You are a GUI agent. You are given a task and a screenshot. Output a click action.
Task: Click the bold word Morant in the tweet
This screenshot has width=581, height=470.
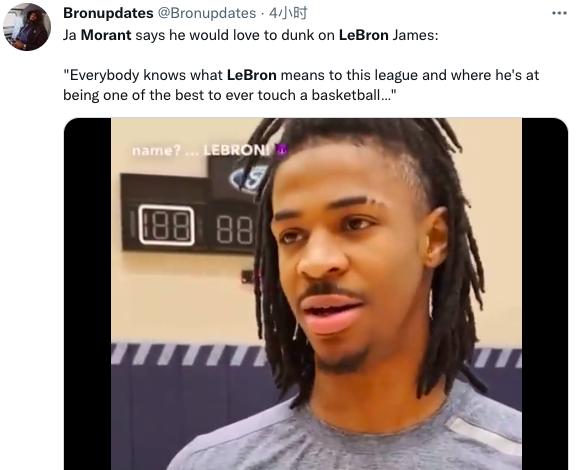[106, 35]
